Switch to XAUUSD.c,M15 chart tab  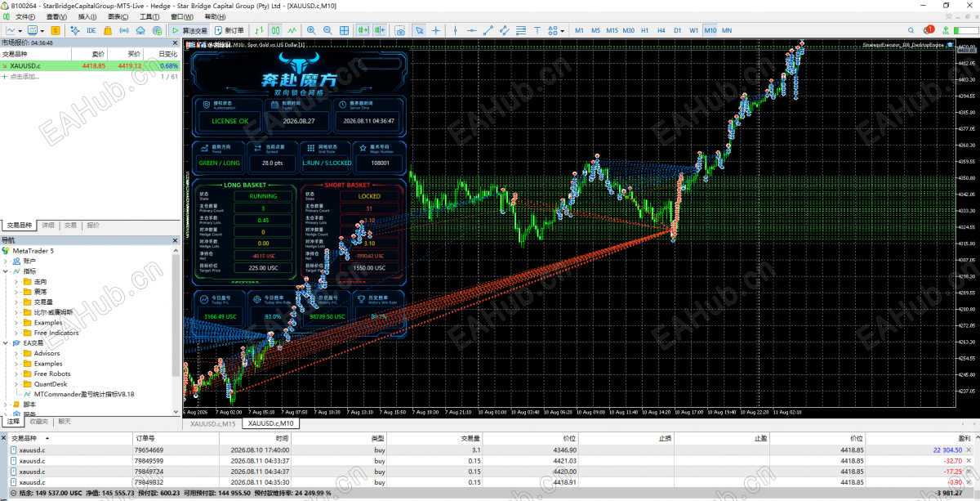213,423
